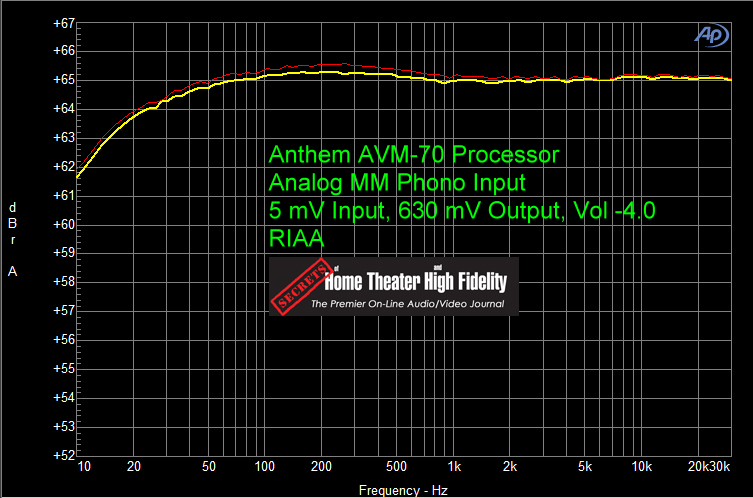Click the 10 Hz tick label
This screenshot has height=498, width=753.
pos(82,468)
